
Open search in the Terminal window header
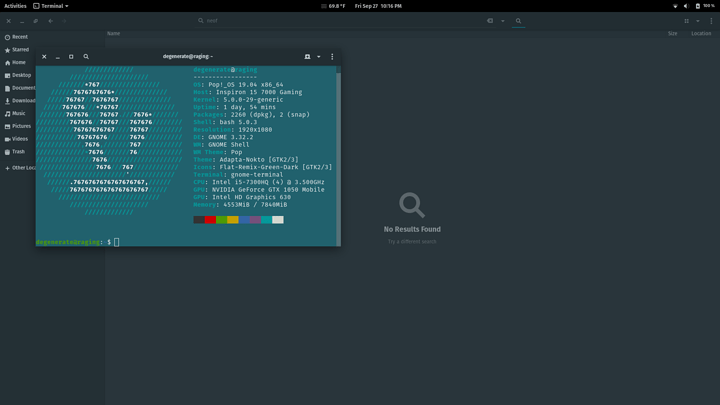[86, 56]
